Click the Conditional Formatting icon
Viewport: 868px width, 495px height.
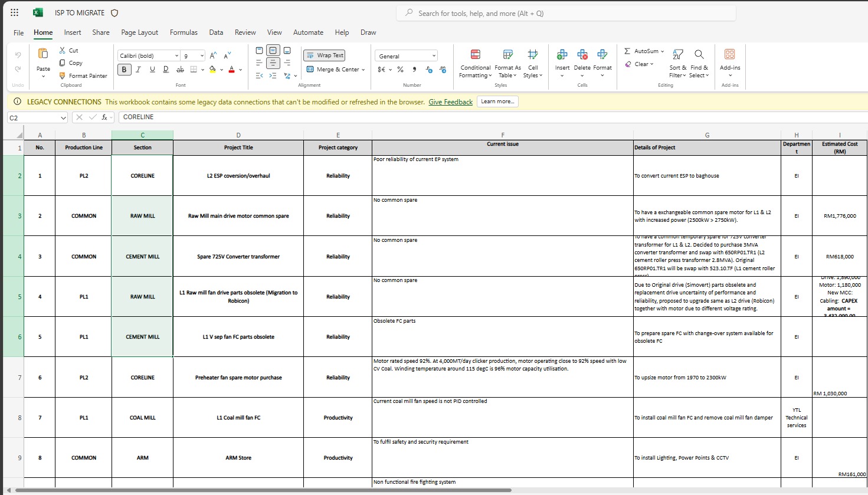click(475, 55)
